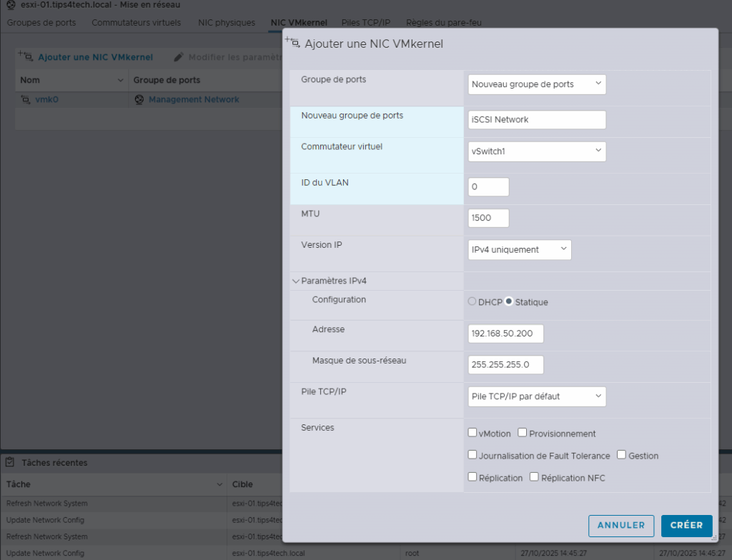The width and height of the screenshot is (732, 560).
Task: Open the Pile TCP/IP dropdown
Action: (x=537, y=396)
